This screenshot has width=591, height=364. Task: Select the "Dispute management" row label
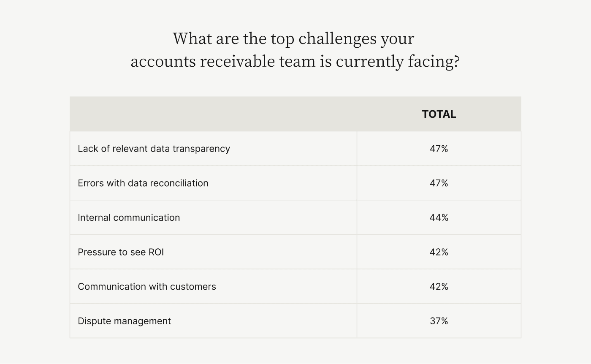[x=124, y=321]
